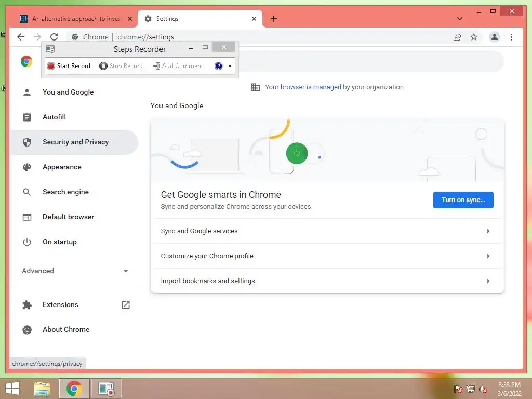Expand the Advanced settings section

[74, 271]
